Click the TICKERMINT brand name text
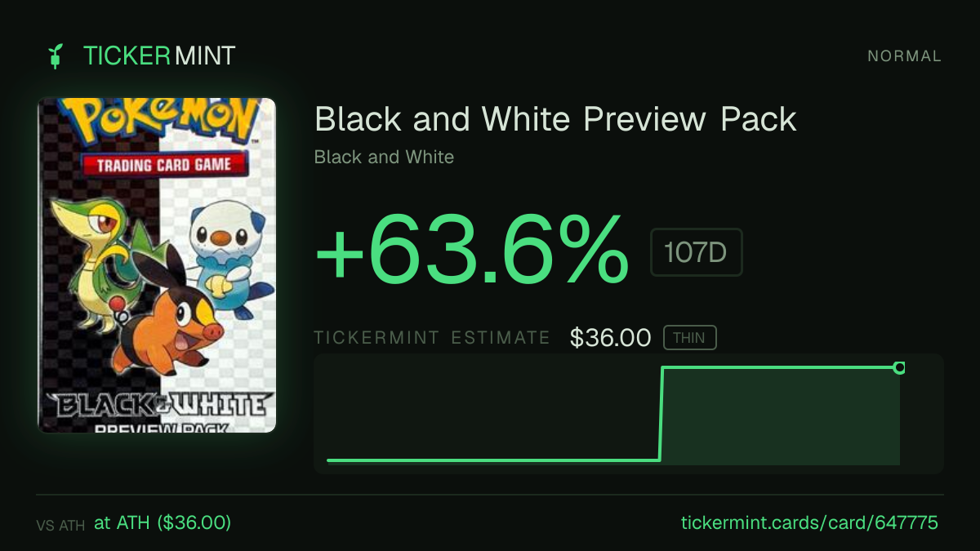Viewport: 980px width, 551px height. point(159,56)
